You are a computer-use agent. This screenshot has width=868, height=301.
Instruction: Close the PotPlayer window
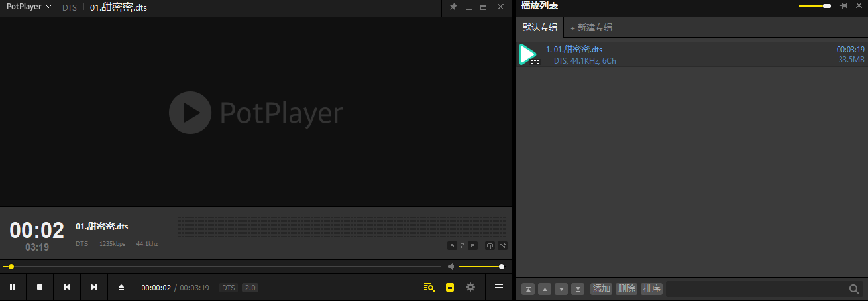point(500,7)
